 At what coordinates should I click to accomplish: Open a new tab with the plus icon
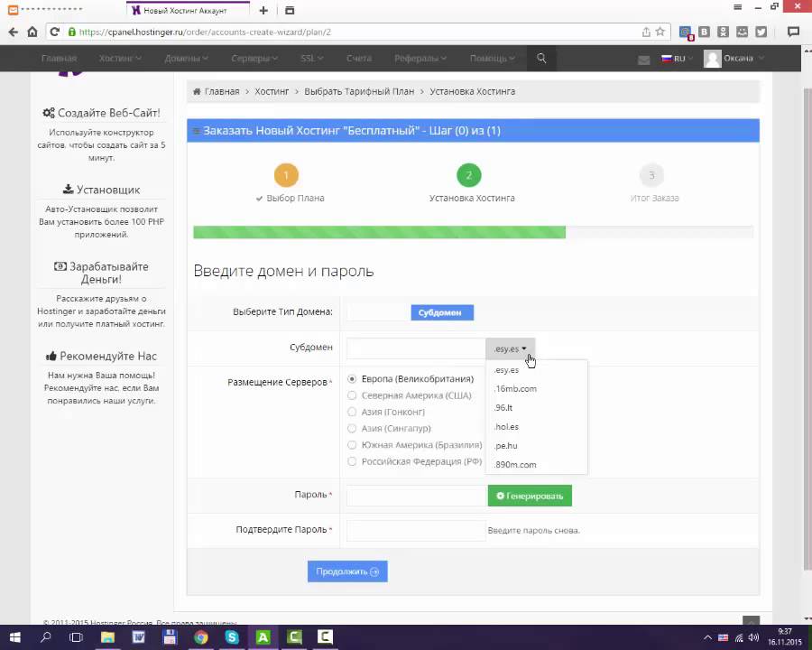pyautogui.click(x=263, y=10)
